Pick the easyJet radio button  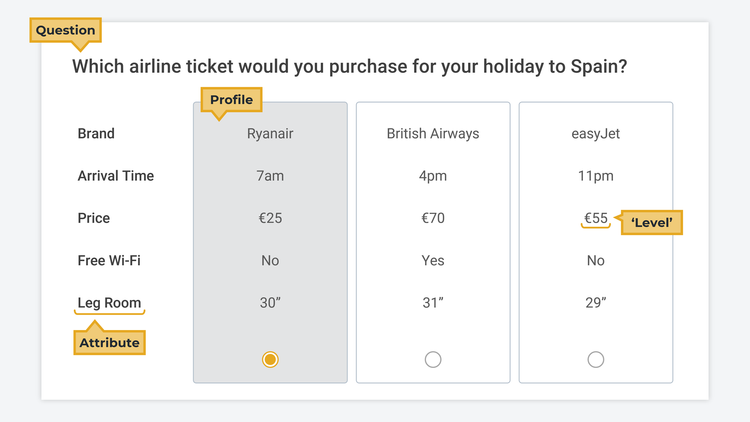pos(596,359)
